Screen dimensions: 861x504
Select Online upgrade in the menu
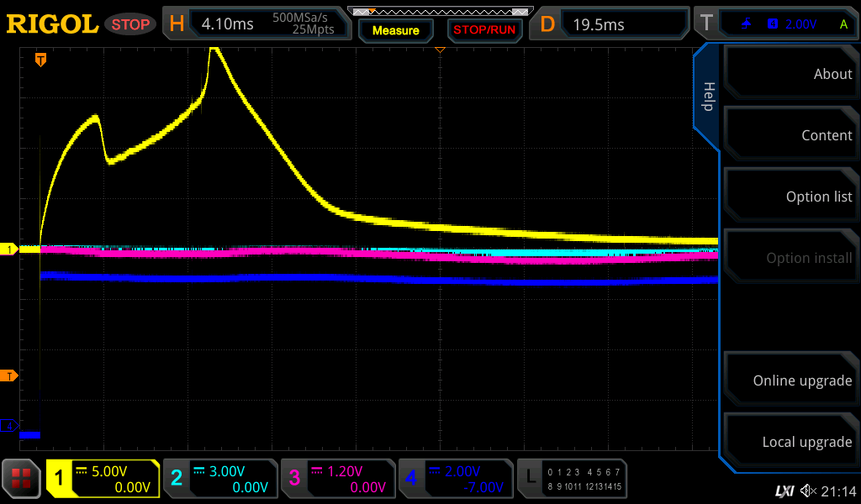[x=790, y=381]
